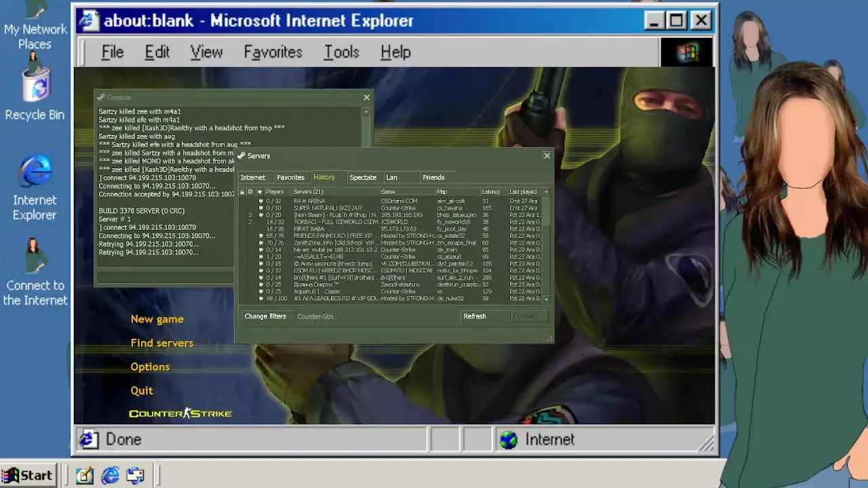Click the Console window title icon
This screenshot has width=868, height=488.
(x=101, y=98)
